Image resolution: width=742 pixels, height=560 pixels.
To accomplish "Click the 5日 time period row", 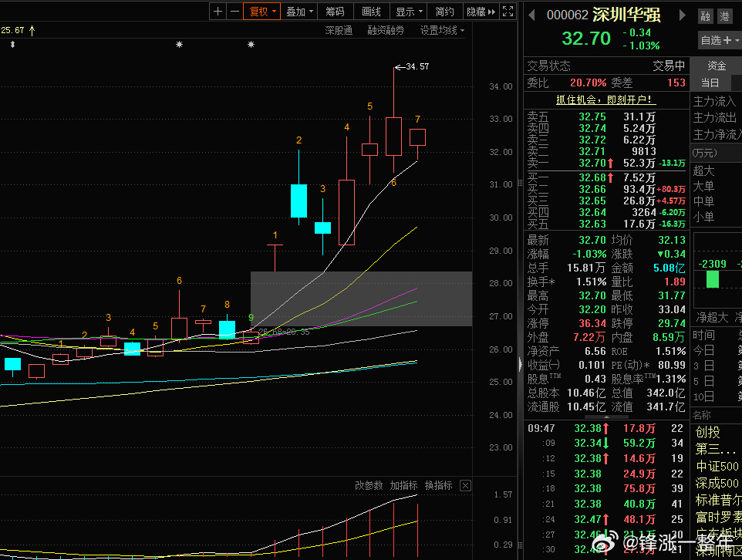I will tap(704, 381).
